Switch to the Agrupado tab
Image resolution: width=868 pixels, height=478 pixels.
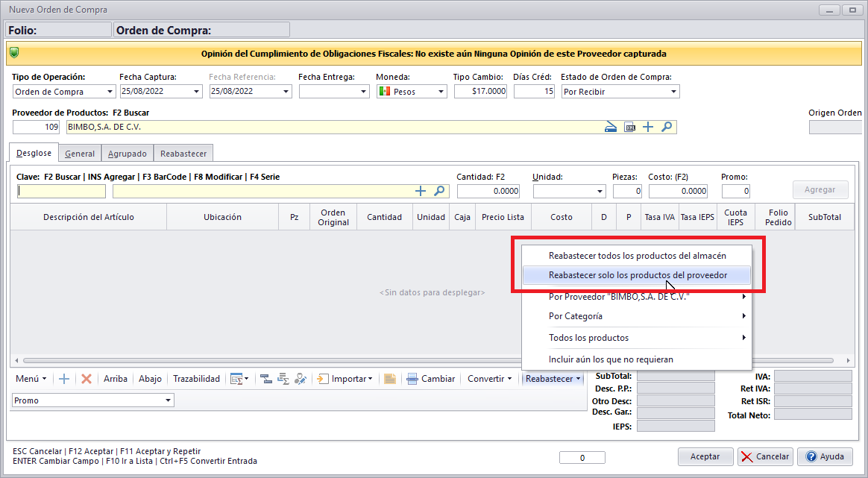pyautogui.click(x=127, y=154)
